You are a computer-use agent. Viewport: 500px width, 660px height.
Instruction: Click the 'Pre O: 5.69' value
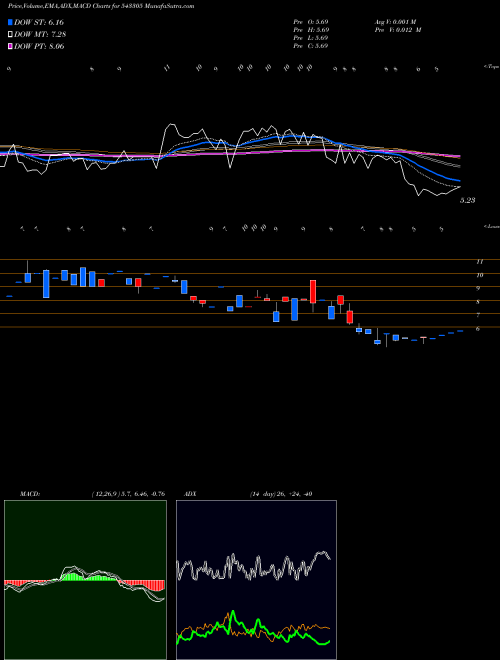point(311,22)
